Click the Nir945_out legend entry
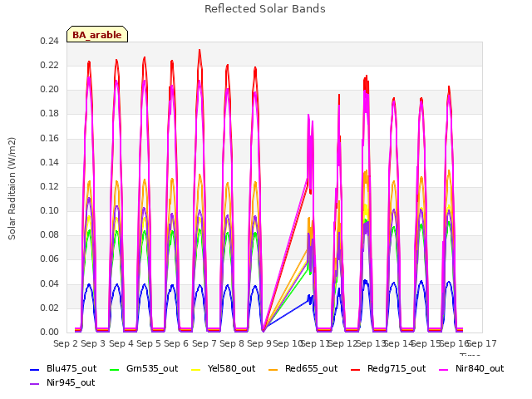The width and height of the screenshot is (532, 399). click(x=62, y=382)
